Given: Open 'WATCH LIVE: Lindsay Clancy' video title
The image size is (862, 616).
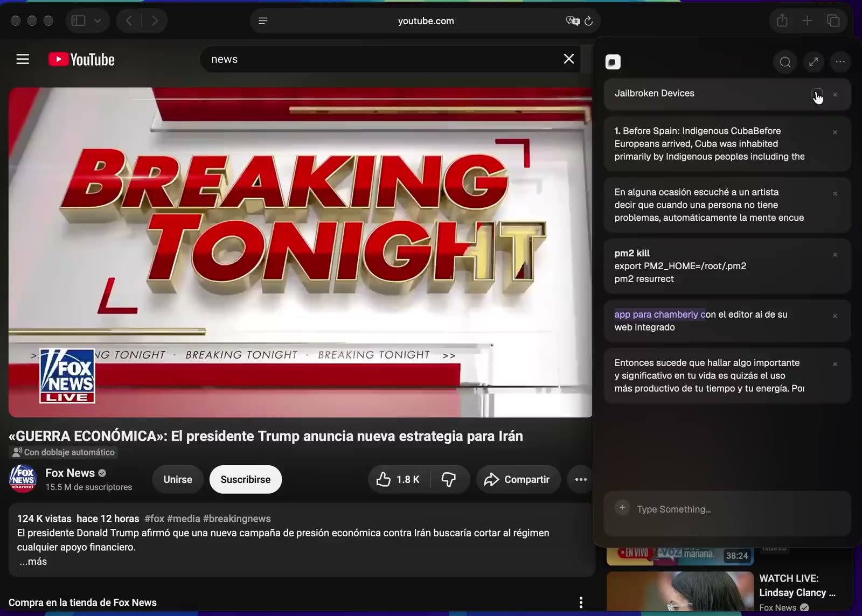Looking at the screenshot, I should point(797,586).
